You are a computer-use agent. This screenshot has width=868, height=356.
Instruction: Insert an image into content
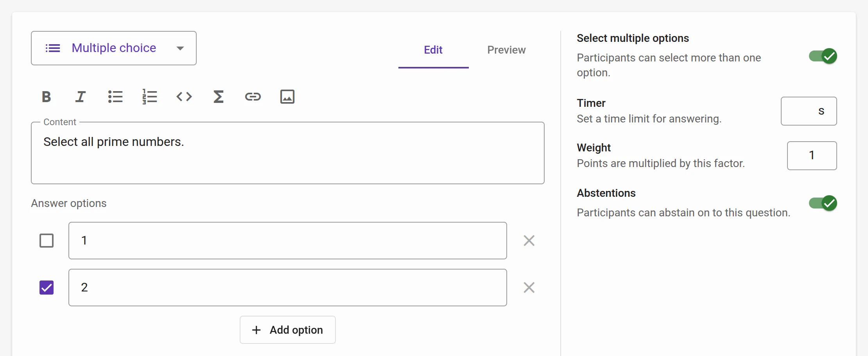[x=287, y=97]
